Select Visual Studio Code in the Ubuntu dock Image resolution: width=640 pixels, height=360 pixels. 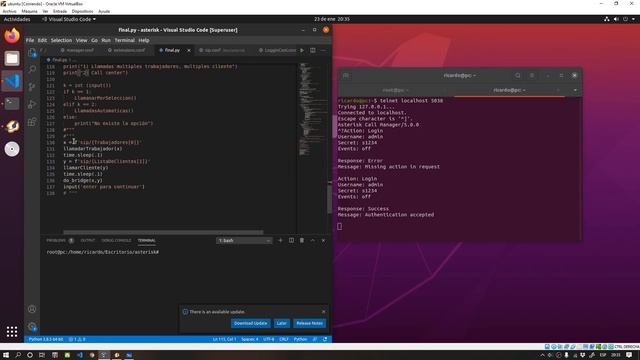pos(12,81)
